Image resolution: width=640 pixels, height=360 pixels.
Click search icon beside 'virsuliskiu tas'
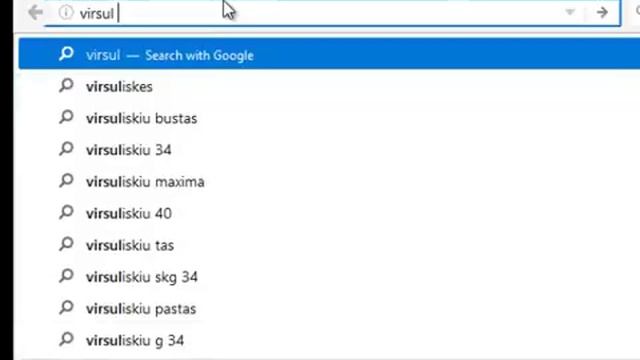66,244
